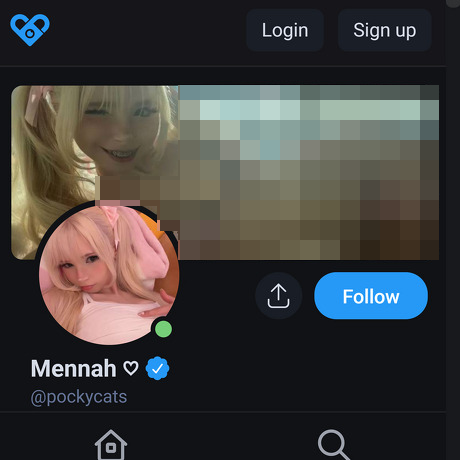
Task: Click the blue heart-lock site logo
Action: [30, 30]
